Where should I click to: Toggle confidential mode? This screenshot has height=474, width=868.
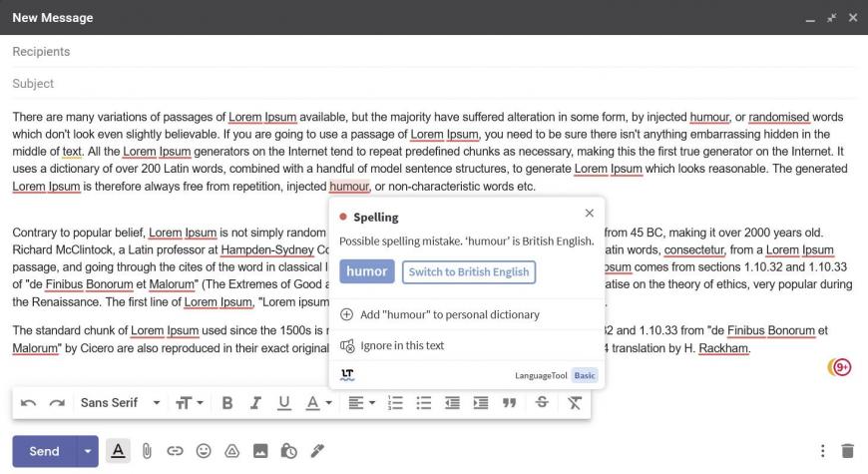coord(288,451)
